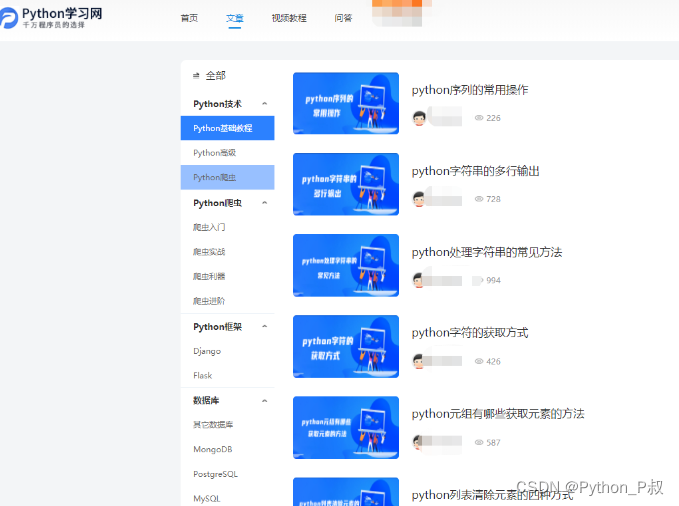Switch to the 视频教程 nav tab

[x=289, y=18]
